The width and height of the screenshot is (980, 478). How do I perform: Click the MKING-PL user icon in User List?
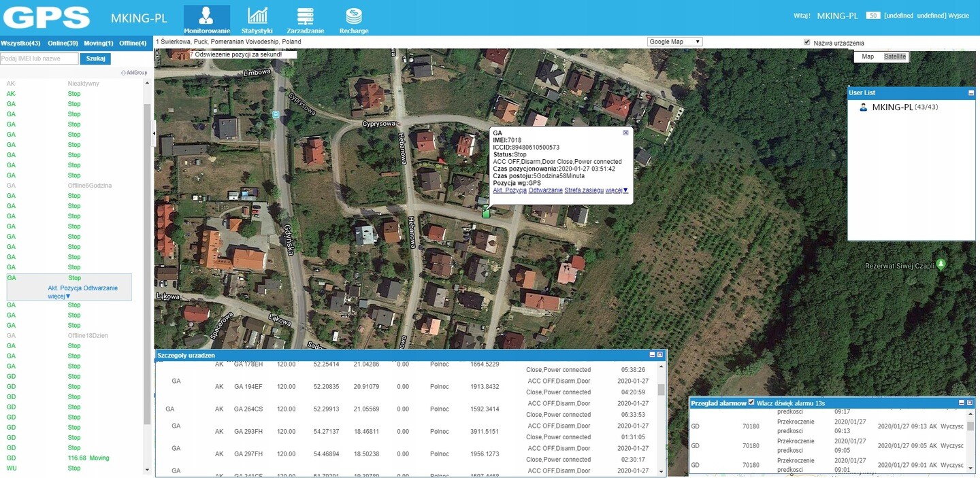coord(864,107)
